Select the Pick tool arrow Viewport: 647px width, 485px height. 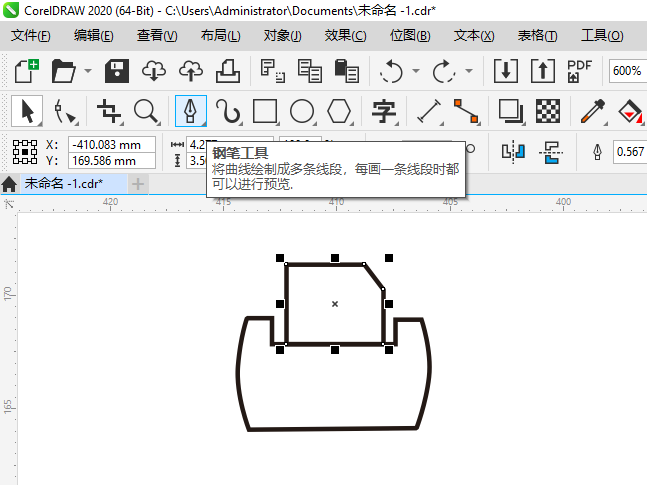coord(27,111)
